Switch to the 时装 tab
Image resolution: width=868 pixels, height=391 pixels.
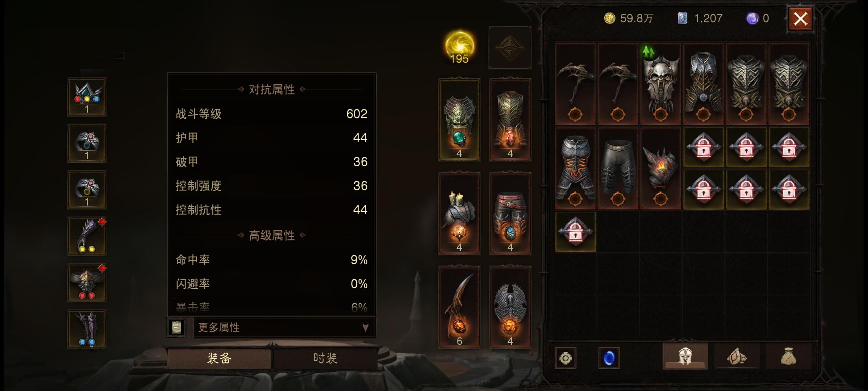click(x=325, y=358)
